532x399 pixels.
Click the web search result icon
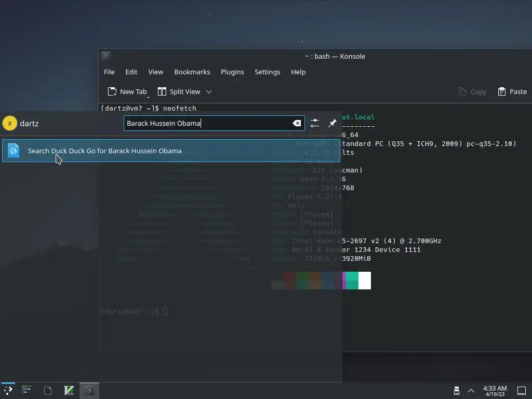pyautogui.click(x=14, y=151)
